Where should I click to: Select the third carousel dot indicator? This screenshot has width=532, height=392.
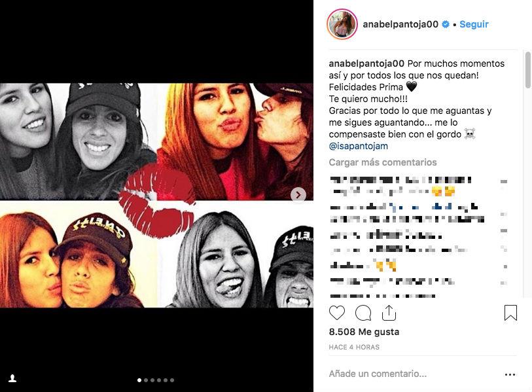tap(152, 380)
